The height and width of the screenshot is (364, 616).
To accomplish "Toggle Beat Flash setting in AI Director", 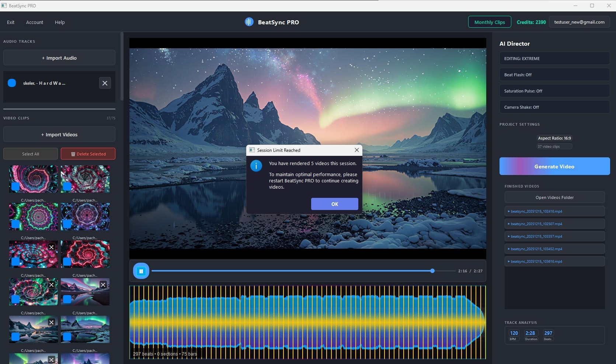I will 554,74.
